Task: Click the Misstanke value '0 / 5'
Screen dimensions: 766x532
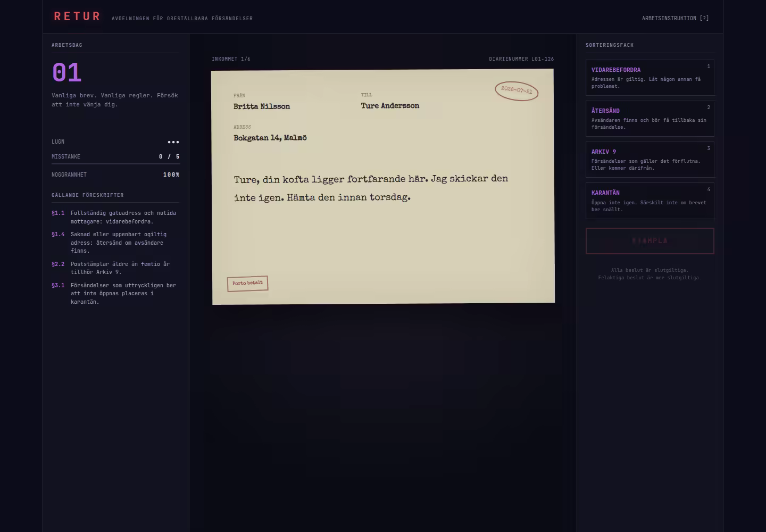Action: [169, 157]
